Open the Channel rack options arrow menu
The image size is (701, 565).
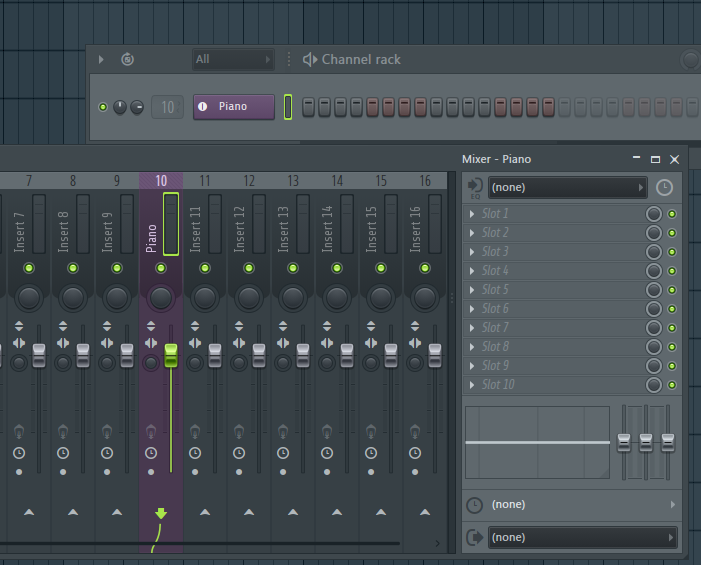(101, 59)
